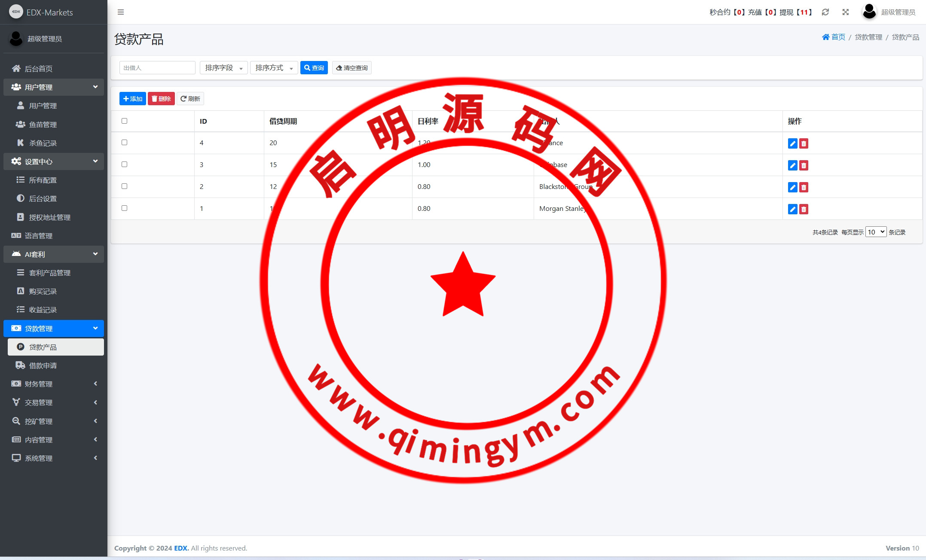Check the select-all checkbox in table header
Screen dimensions: 926x560
(125, 121)
